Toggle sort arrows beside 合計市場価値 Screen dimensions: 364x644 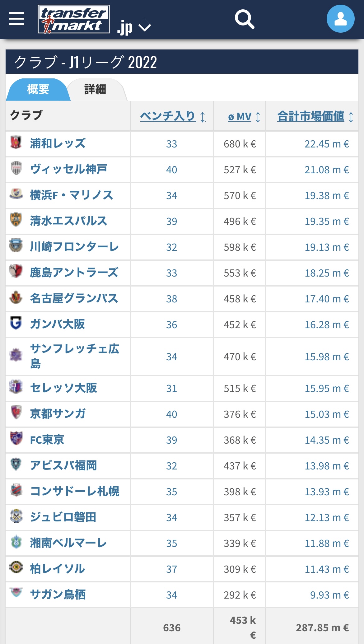tap(351, 117)
